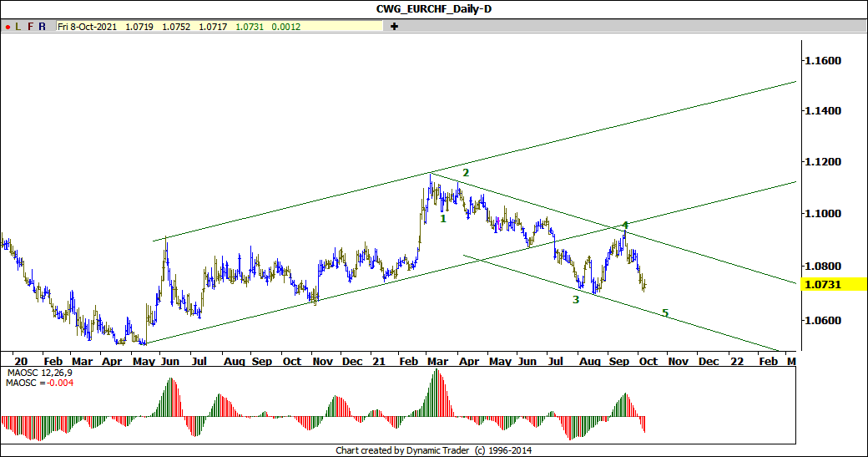Select wave label 2 near the peak
Screen dimensions: 868x457
click(x=466, y=172)
